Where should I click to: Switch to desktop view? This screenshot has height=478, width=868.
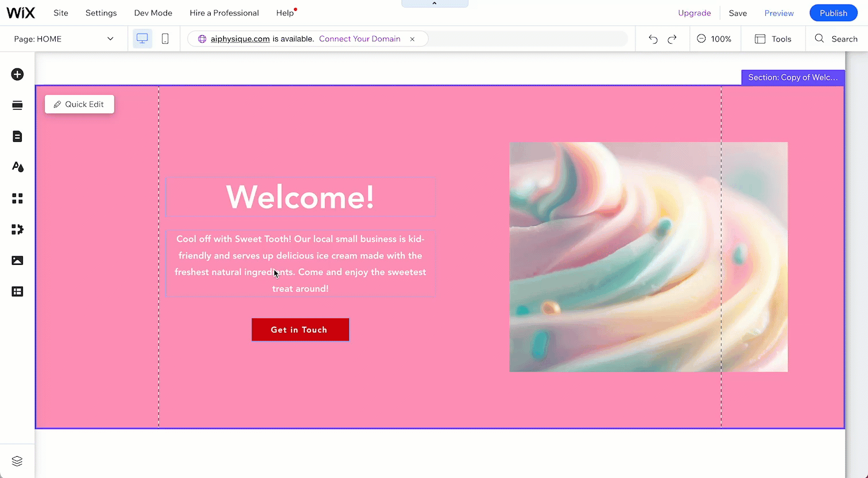(142, 38)
